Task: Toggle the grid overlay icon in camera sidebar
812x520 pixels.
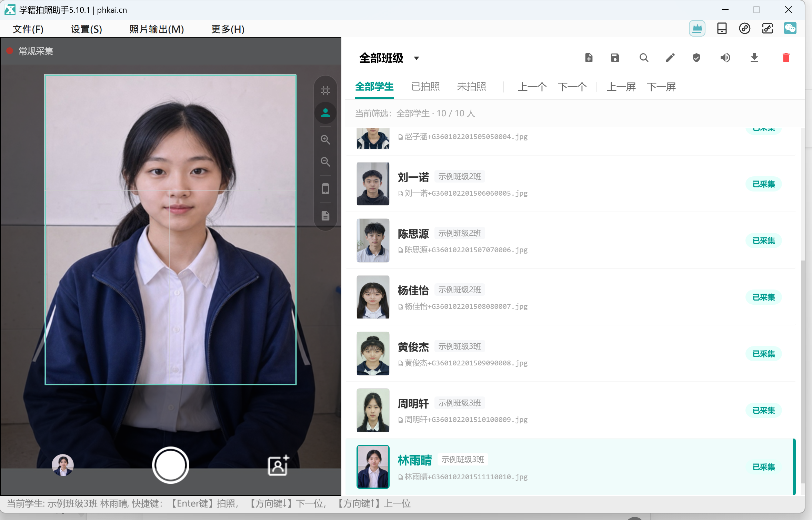Action: 325,91
